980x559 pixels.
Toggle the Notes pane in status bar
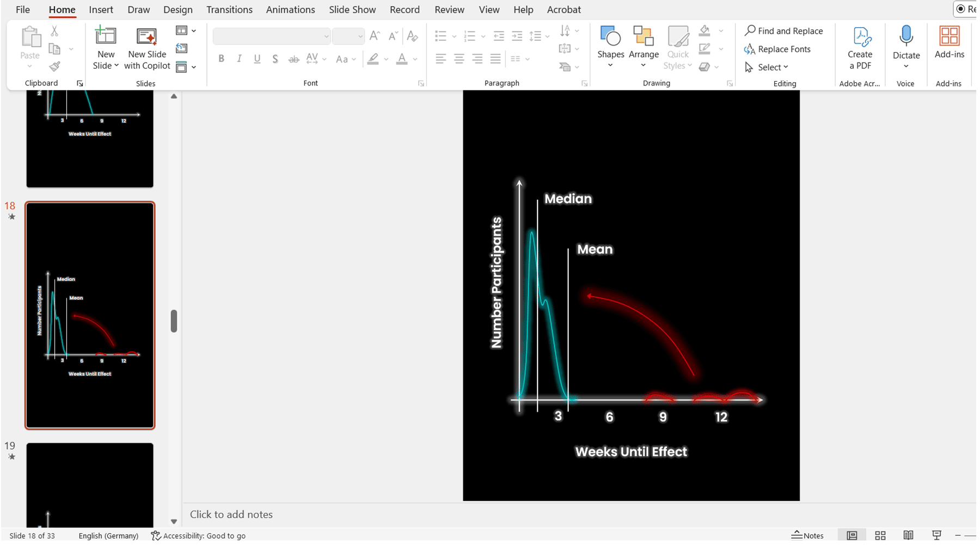[807, 536]
